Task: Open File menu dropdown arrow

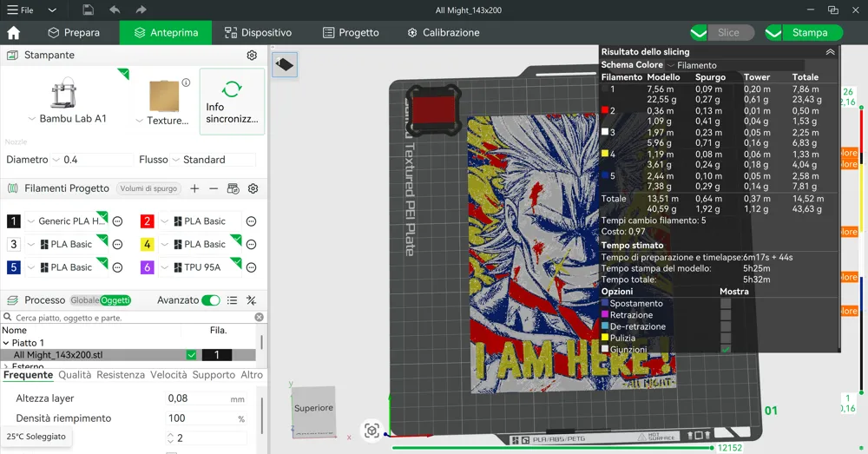Action: point(52,10)
